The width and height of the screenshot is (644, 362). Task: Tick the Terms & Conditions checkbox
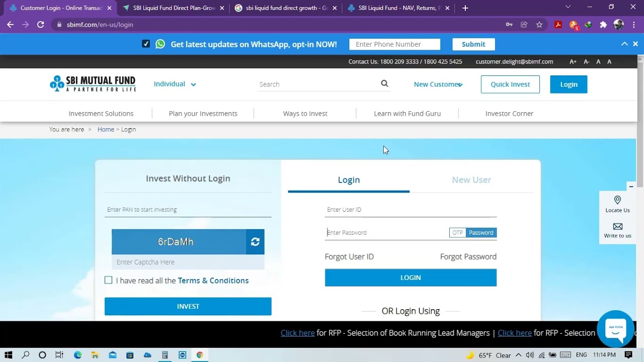tap(108, 280)
